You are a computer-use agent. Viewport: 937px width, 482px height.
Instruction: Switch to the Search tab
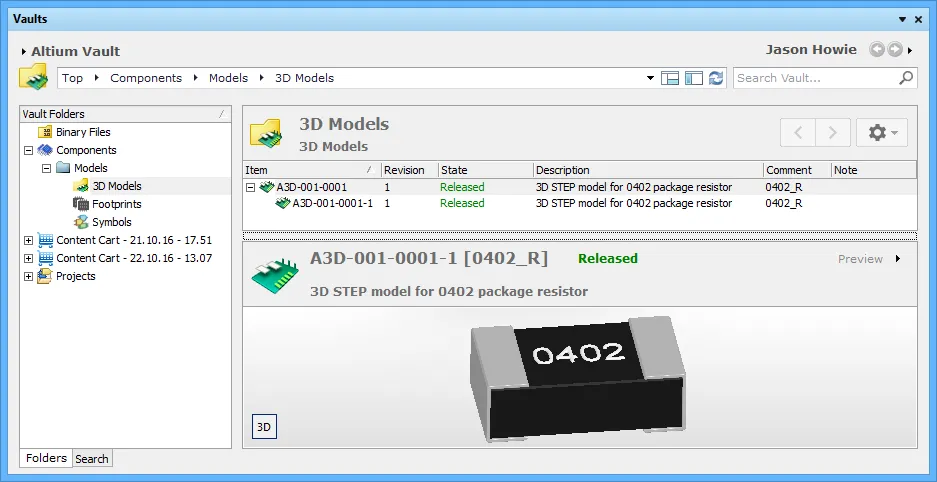coord(92,459)
